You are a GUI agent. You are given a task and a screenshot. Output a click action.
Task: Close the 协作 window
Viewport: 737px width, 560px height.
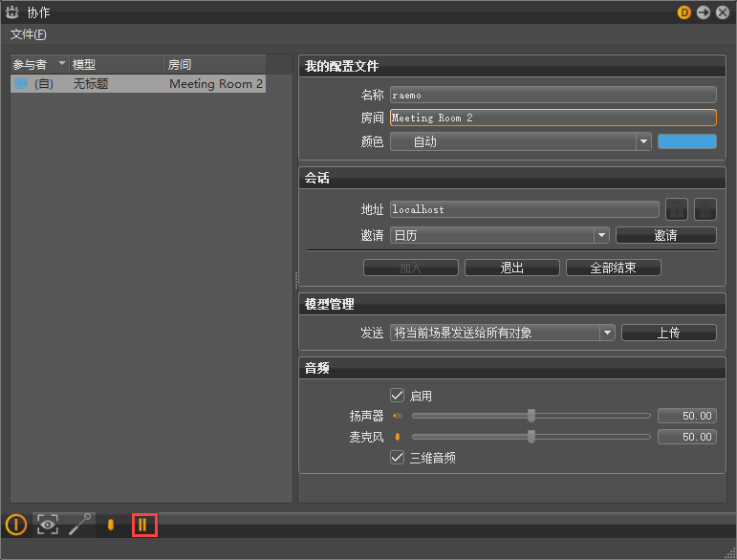click(723, 12)
